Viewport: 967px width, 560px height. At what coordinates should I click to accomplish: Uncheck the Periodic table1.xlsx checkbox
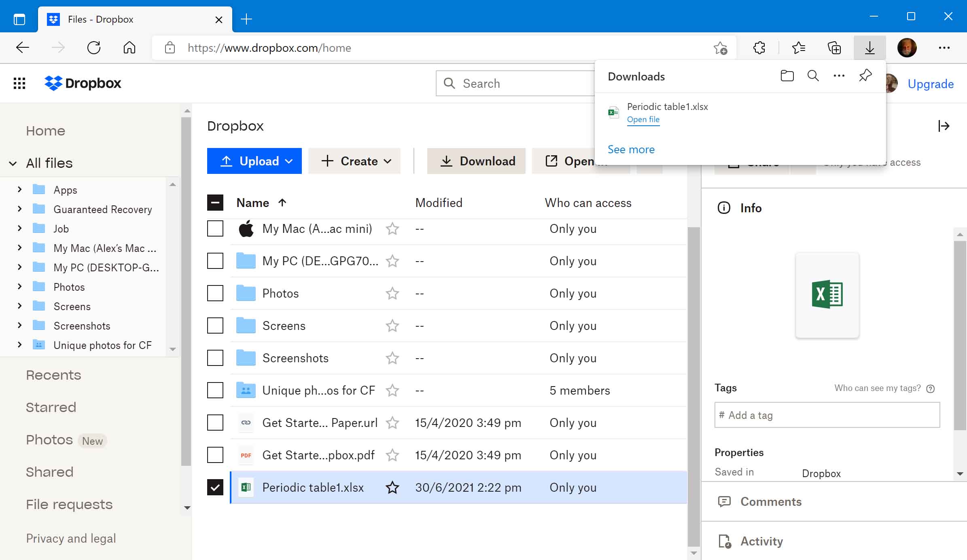click(215, 488)
